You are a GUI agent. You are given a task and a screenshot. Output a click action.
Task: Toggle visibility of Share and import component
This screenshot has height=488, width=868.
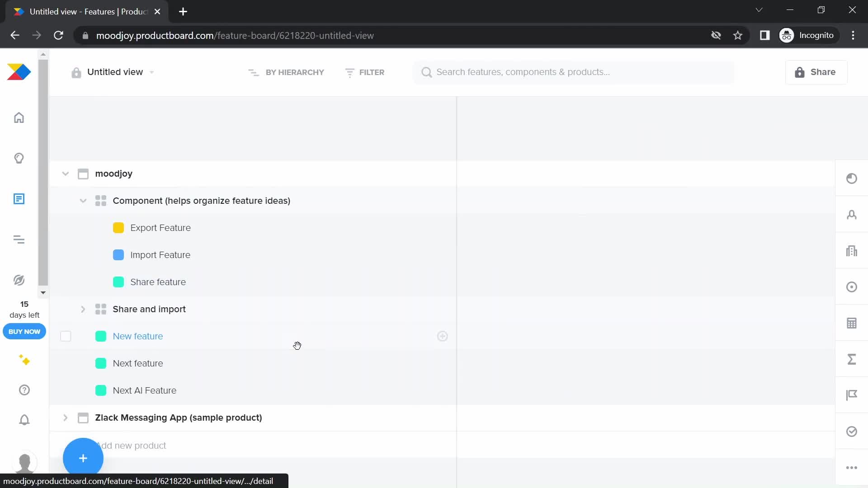pos(83,309)
